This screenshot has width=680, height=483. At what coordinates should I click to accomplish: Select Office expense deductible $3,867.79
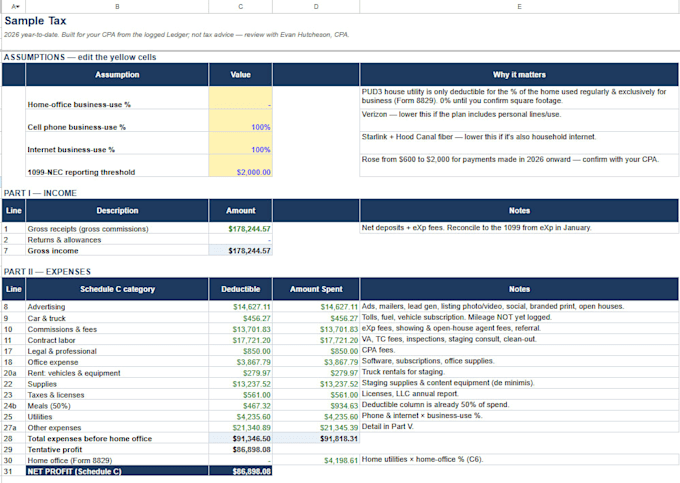[x=241, y=362]
